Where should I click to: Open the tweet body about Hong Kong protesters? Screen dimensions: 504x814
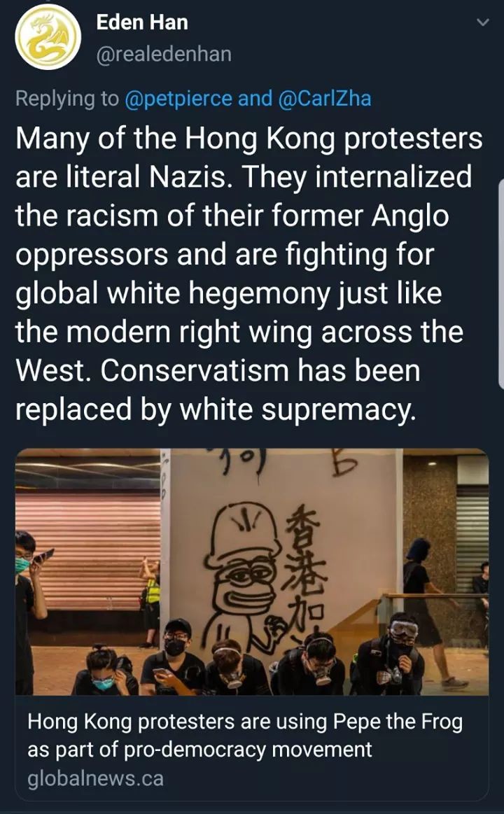(x=249, y=274)
